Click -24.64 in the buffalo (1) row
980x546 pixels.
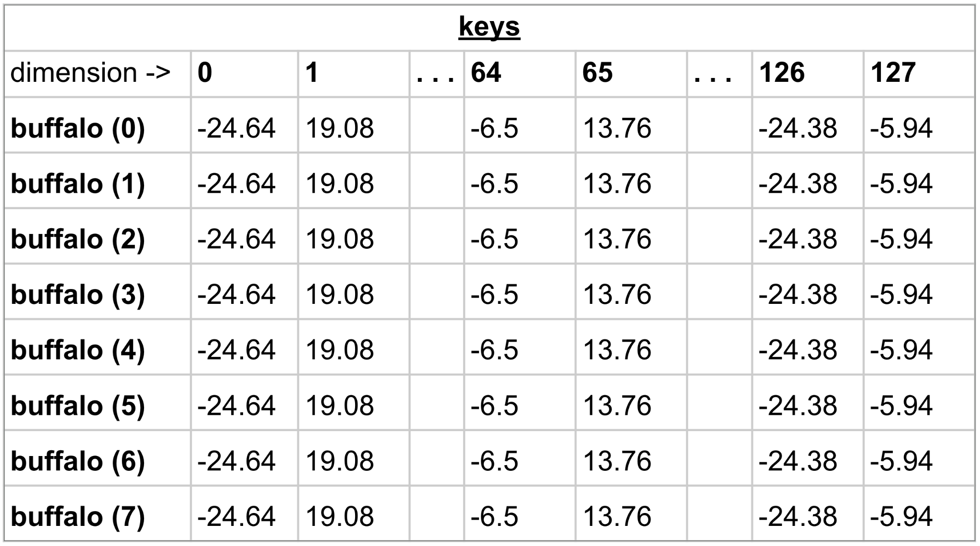pos(236,184)
